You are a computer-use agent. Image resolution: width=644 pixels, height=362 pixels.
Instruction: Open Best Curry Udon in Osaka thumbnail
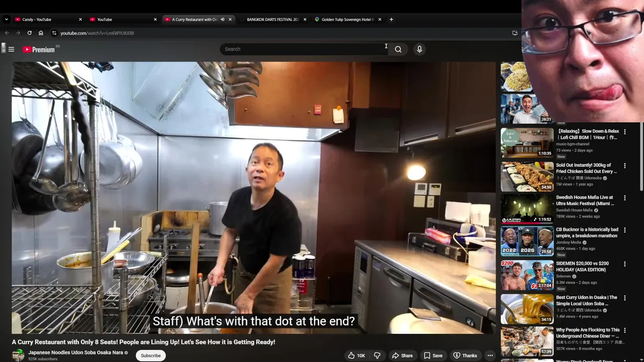coord(527,308)
